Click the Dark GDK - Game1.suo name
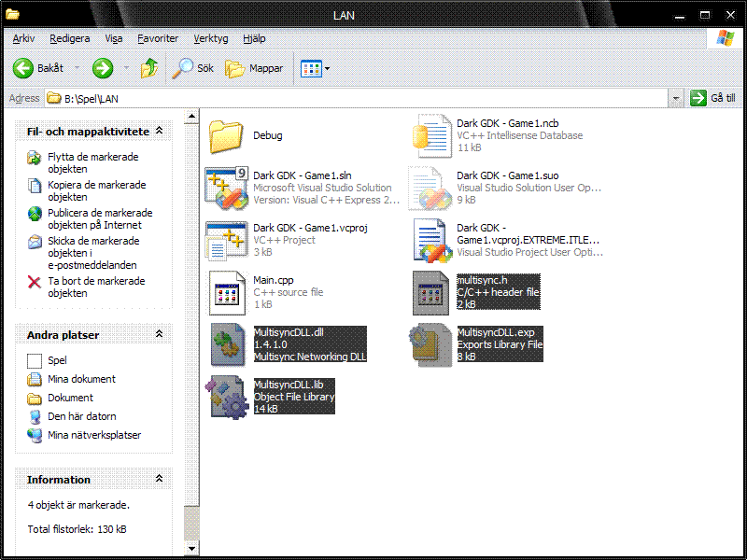The image size is (747, 560). [508, 175]
